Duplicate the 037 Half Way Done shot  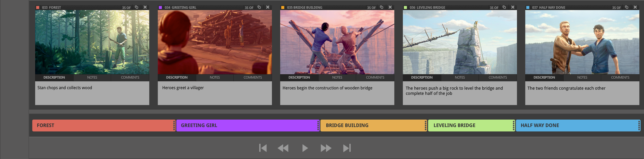pyautogui.click(x=627, y=7)
